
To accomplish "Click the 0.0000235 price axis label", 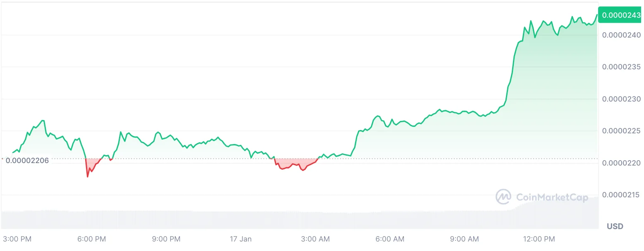I will [621, 67].
